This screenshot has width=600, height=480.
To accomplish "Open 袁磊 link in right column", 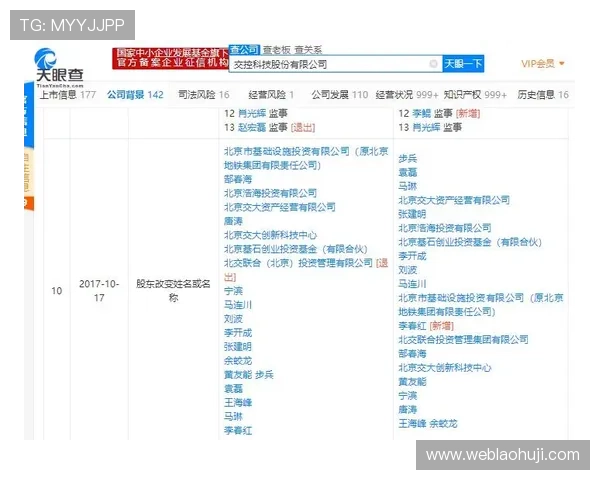I will [x=408, y=173].
